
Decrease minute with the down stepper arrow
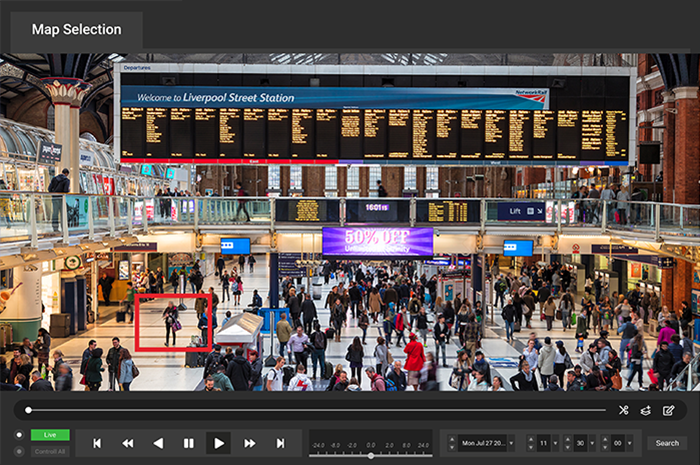tap(568, 447)
